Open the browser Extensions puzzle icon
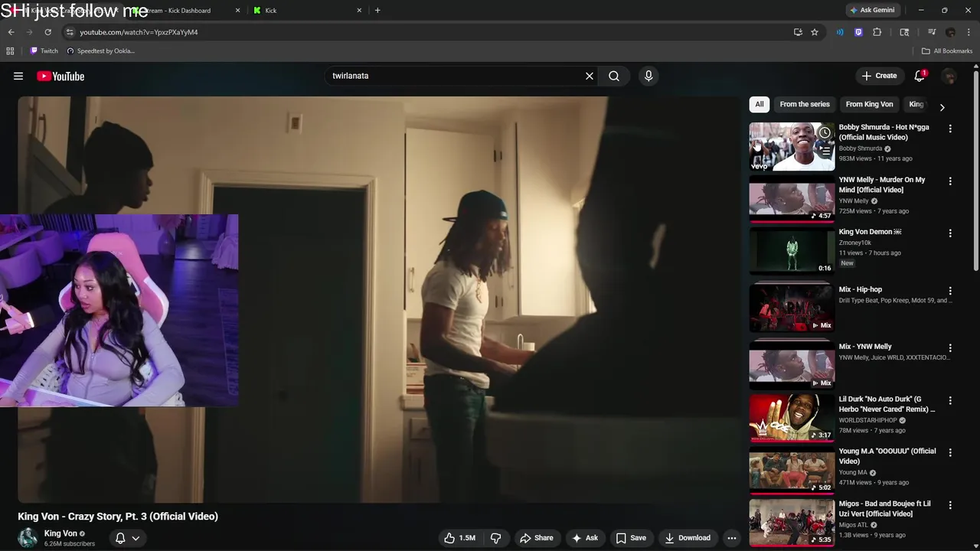Viewport: 980px width, 551px height. coord(877,32)
